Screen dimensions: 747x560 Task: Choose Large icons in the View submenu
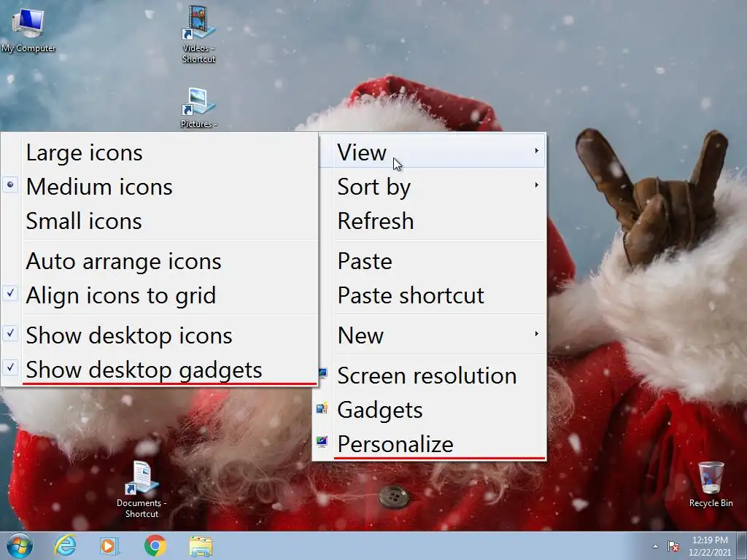(x=160, y=153)
